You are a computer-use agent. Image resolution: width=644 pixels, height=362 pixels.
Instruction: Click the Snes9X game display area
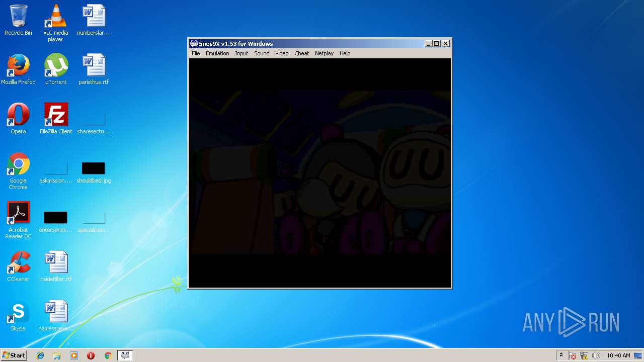(320, 172)
